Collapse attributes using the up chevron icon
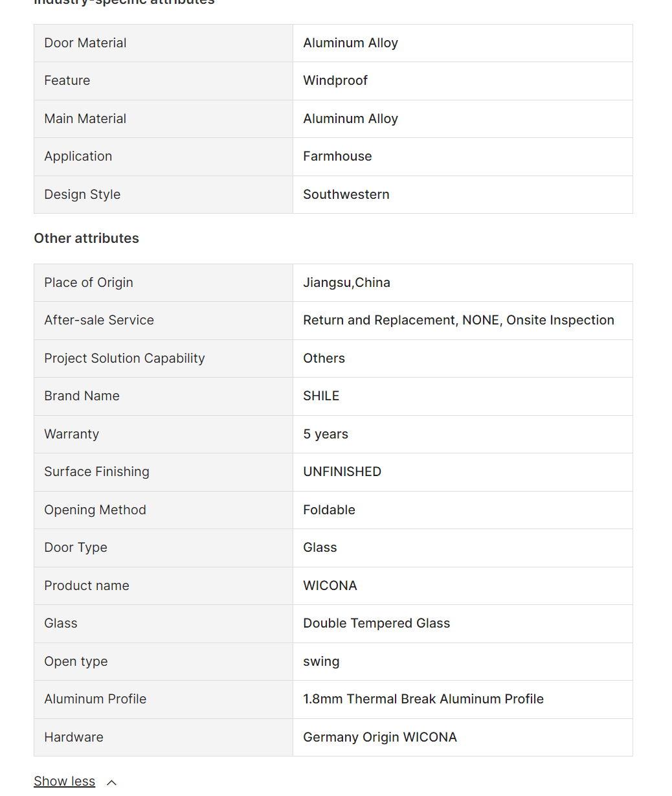The image size is (672, 796). pos(111,782)
